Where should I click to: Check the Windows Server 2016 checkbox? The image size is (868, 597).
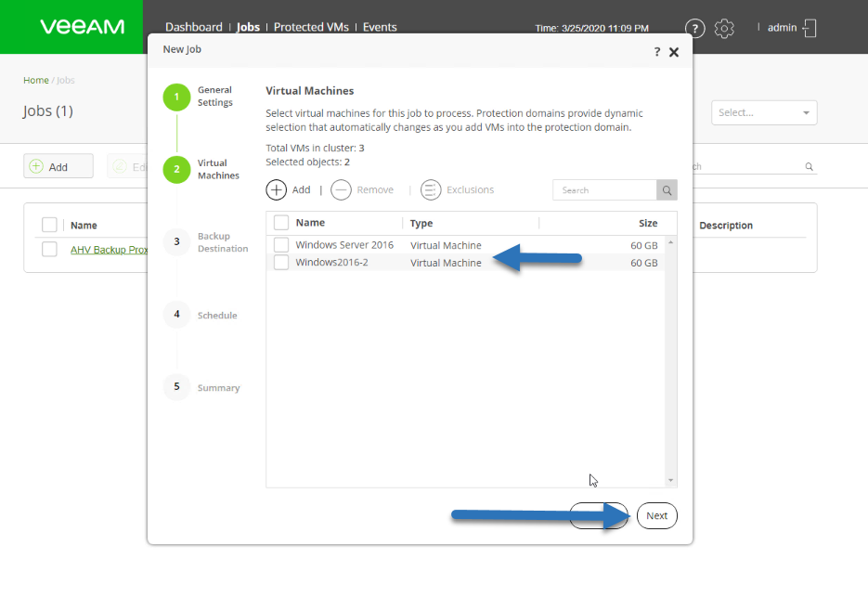[x=281, y=245]
